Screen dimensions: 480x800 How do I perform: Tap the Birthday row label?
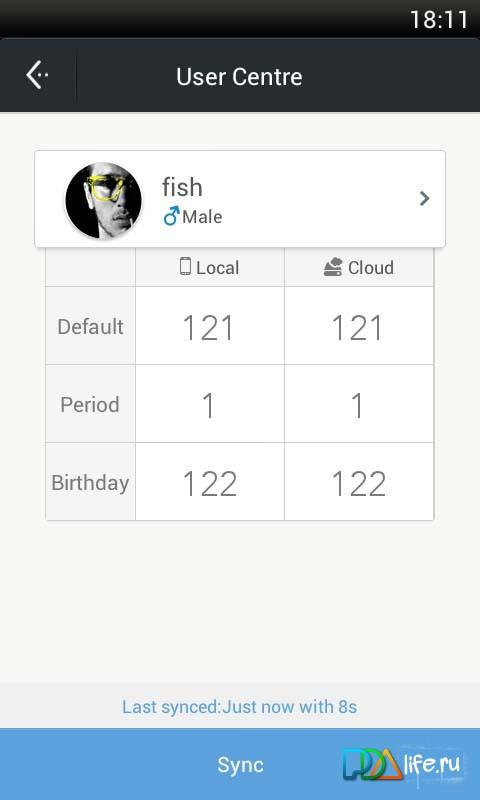(90, 483)
